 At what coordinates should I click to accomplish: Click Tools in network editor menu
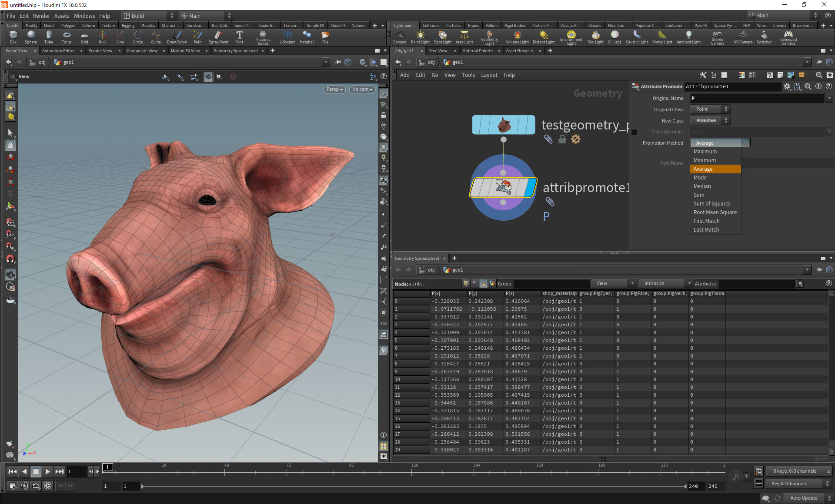coord(468,75)
